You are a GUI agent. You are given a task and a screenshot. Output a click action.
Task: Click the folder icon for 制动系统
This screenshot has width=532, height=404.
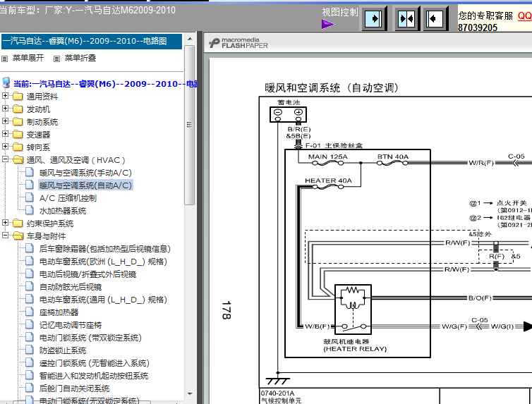tap(18, 122)
